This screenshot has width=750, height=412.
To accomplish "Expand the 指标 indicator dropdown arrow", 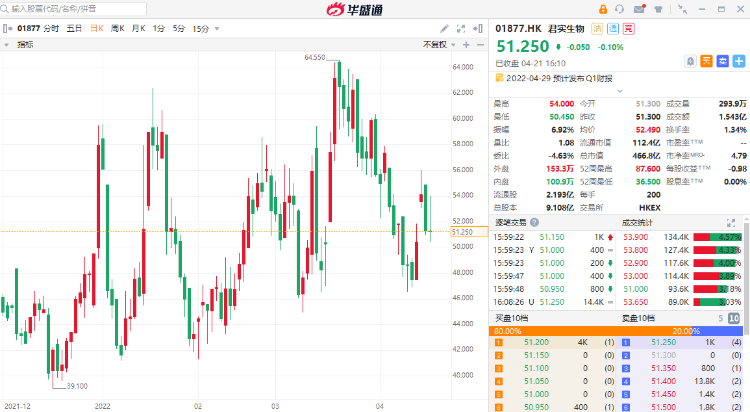I will pos(7,45).
